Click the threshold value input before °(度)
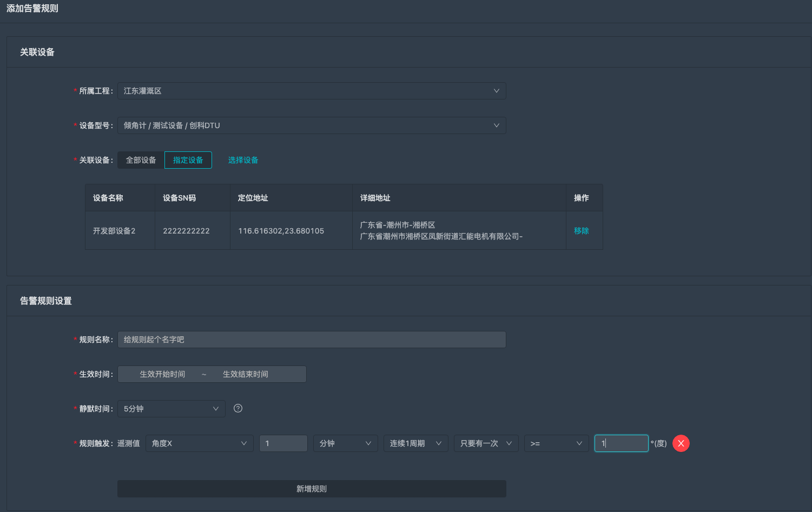The image size is (812, 512). point(621,443)
